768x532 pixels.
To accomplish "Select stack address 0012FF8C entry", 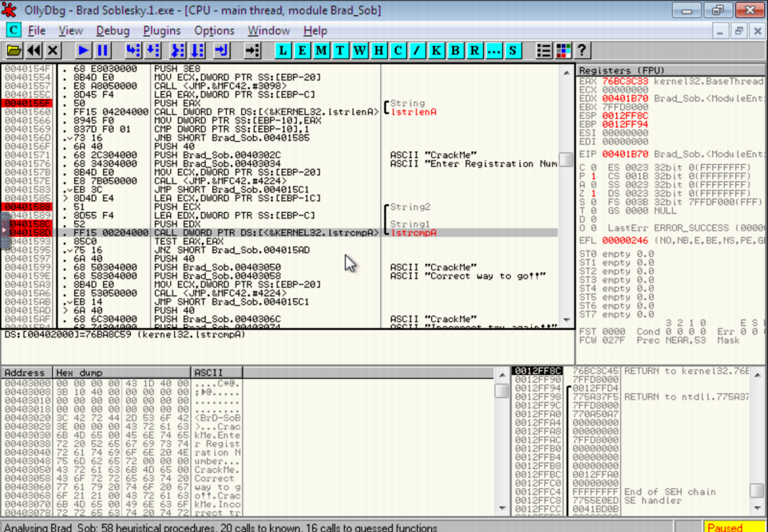I will [537, 371].
